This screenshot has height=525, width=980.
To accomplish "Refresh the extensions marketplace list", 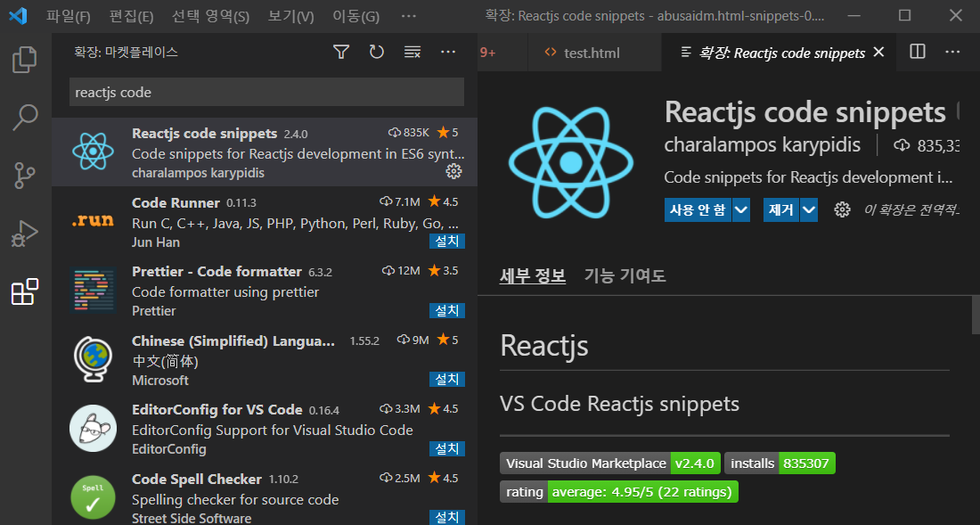I will [376, 52].
